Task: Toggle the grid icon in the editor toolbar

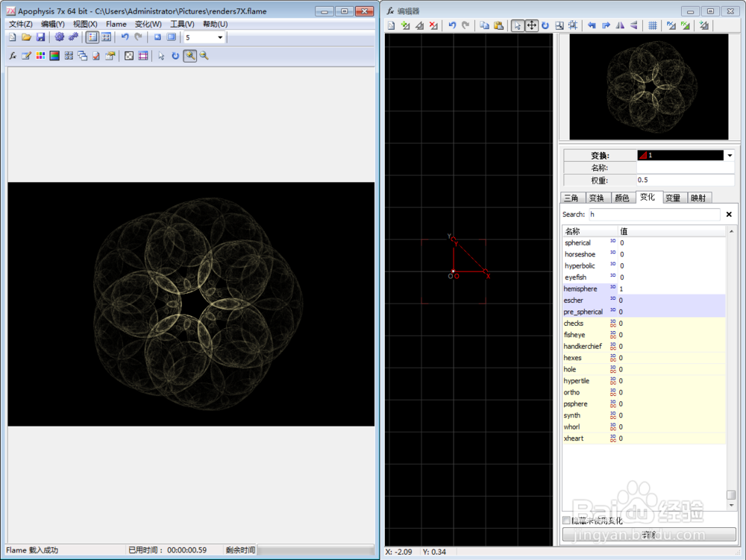Action: (x=651, y=25)
